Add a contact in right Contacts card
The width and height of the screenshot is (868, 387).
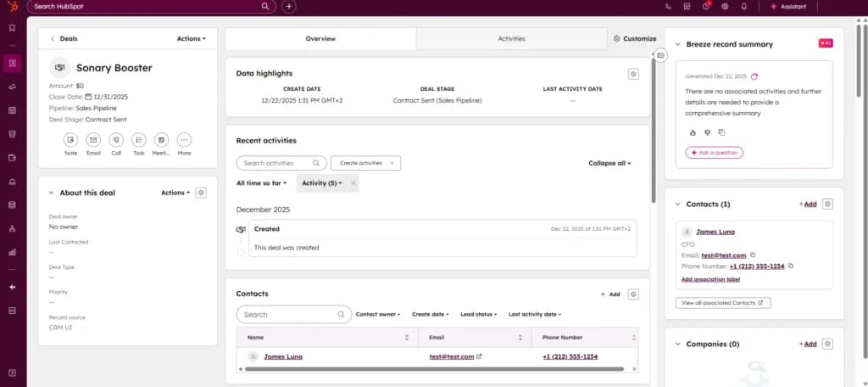pos(808,204)
